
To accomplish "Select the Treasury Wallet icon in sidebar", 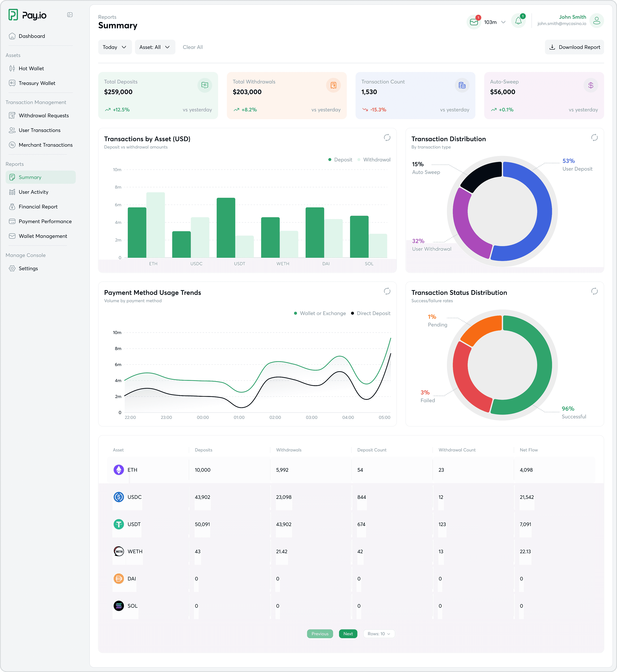I will [x=12, y=83].
